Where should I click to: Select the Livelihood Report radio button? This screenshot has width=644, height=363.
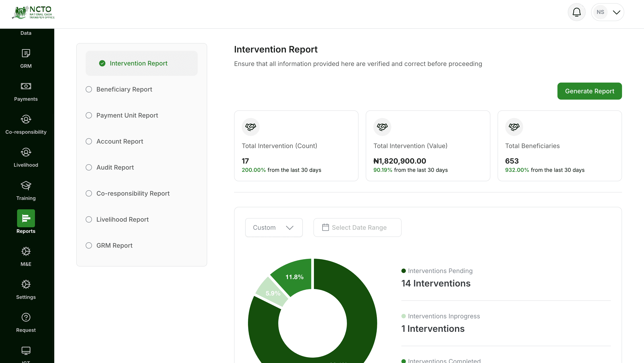point(89,219)
